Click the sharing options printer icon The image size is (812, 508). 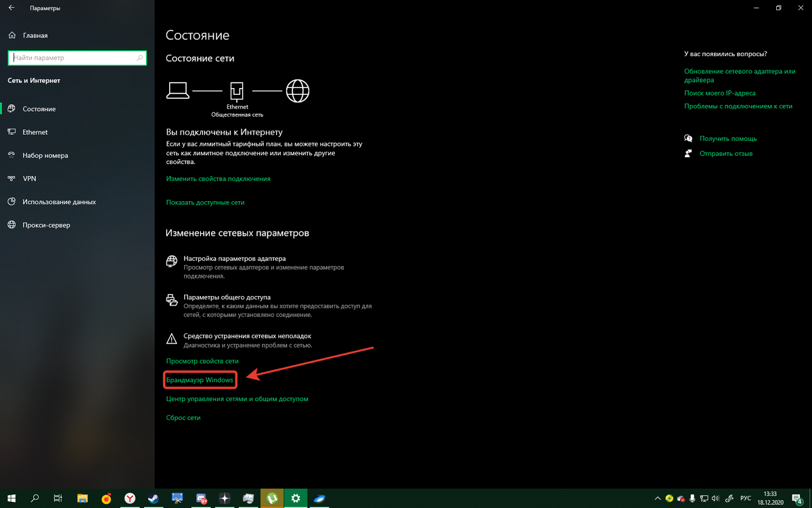[x=172, y=299]
